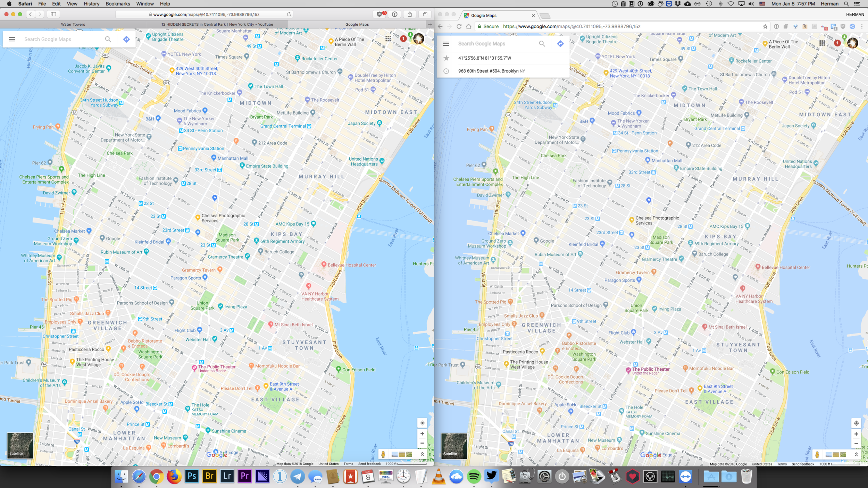This screenshot has height=488, width=868.
Task: Click the Directions icon in Chrome's Maps search box
Action: (560, 44)
